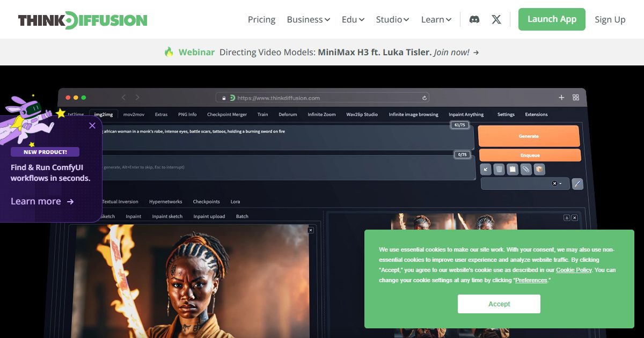Open the Cookie Policy link
Image resolution: width=644 pixels, height=338 pixels.
574,270
